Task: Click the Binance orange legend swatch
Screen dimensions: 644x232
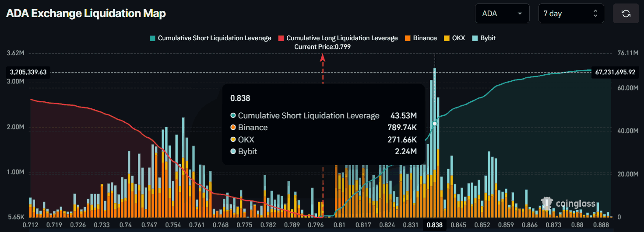Action: (407, 38)
